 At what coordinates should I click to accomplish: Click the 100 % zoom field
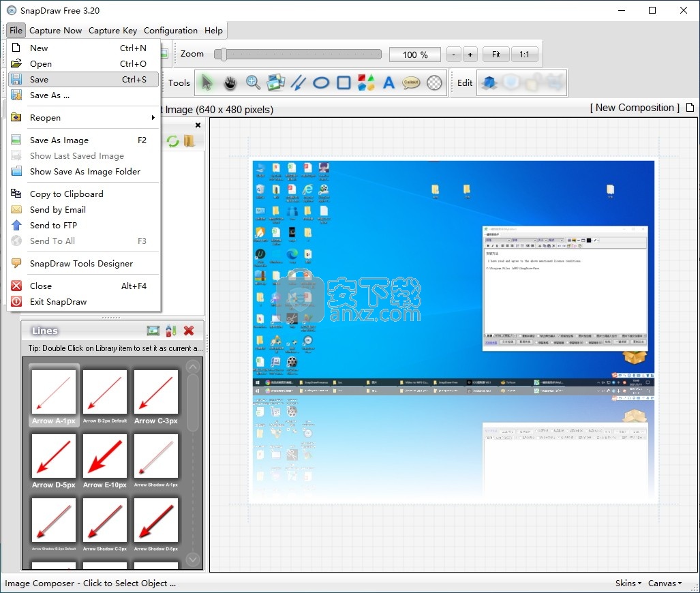[x=414, y=55]
